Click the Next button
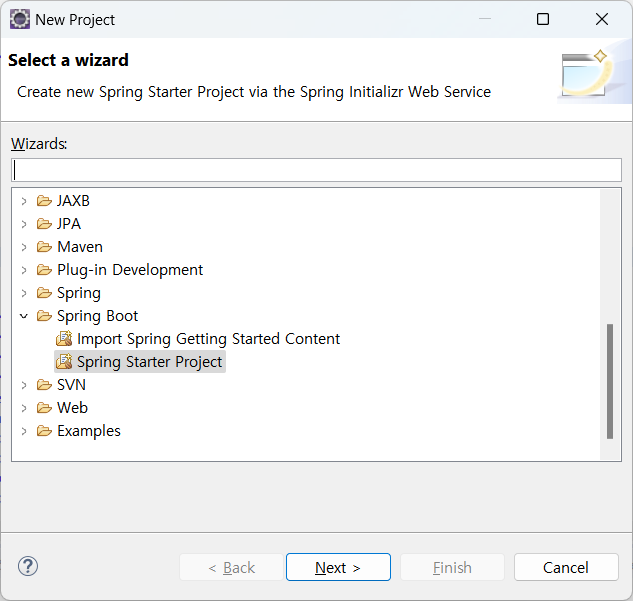 [x=338, y=567]
